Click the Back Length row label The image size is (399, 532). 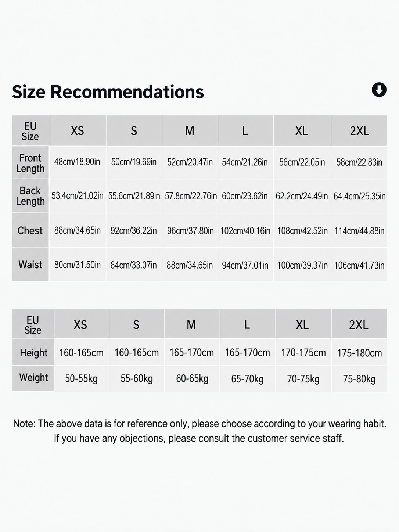tap(30, 196)
